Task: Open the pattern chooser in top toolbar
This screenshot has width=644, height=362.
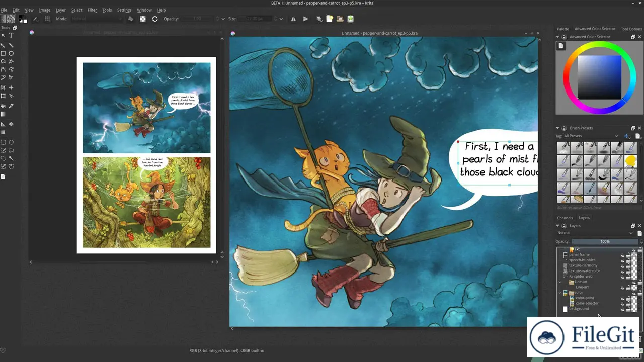Action: coord(10,19)
